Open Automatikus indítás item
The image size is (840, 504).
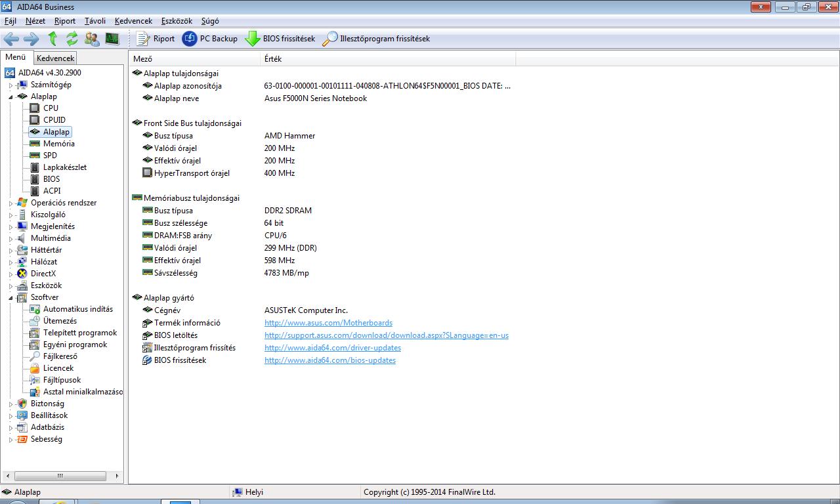pos(78,309)
